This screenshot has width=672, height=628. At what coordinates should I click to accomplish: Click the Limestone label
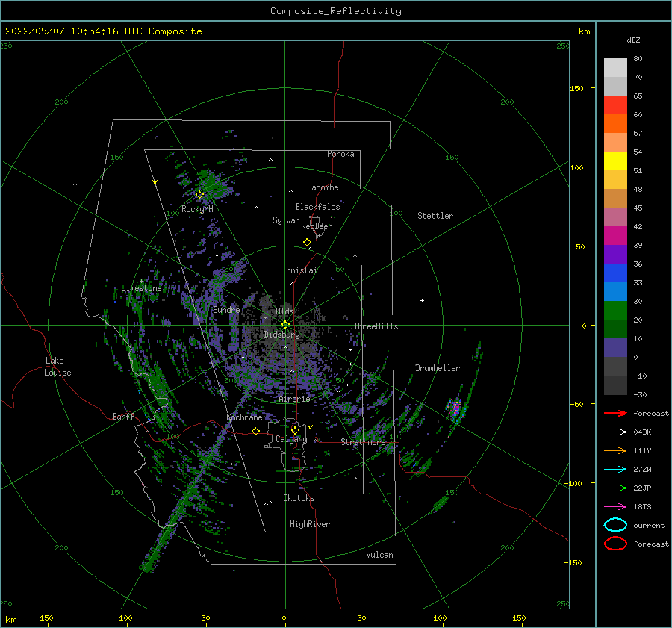click(x=141, y=288)
